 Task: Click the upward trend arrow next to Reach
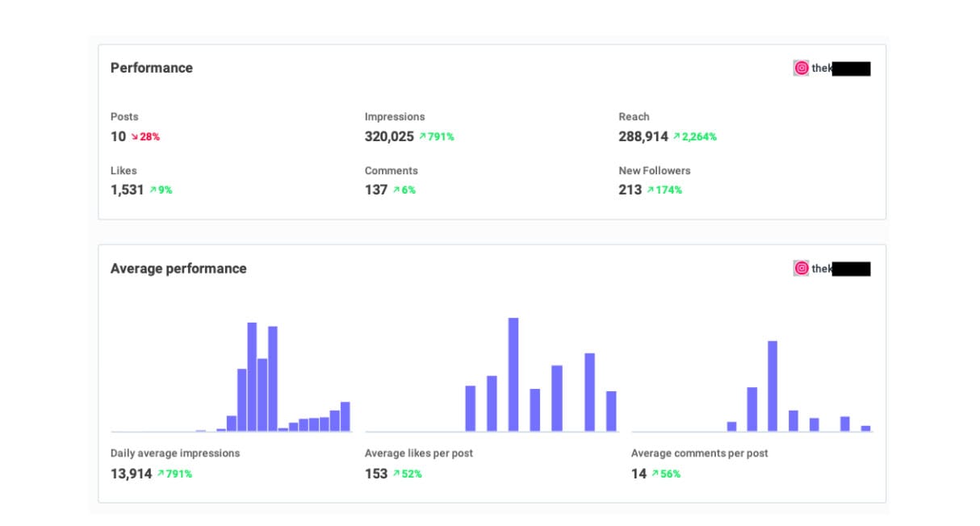tap(676, 136)
